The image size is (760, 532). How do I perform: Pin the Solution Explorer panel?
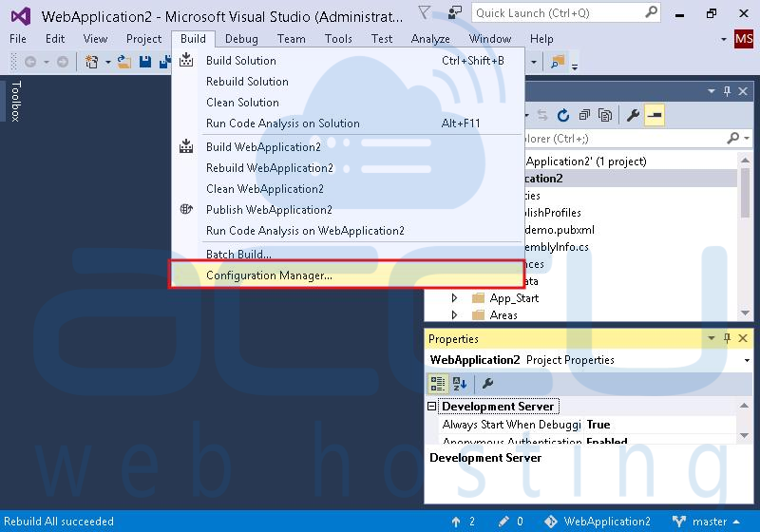click(727, 90)
